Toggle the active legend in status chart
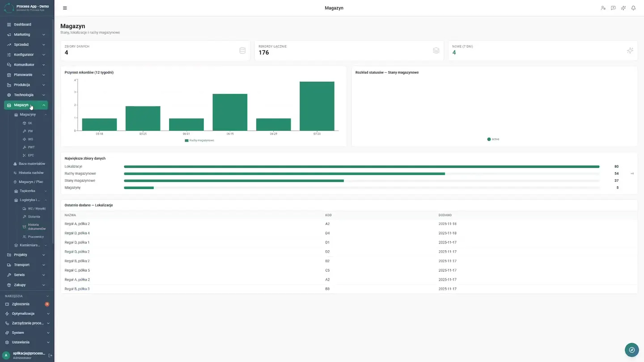 point(493,139)
